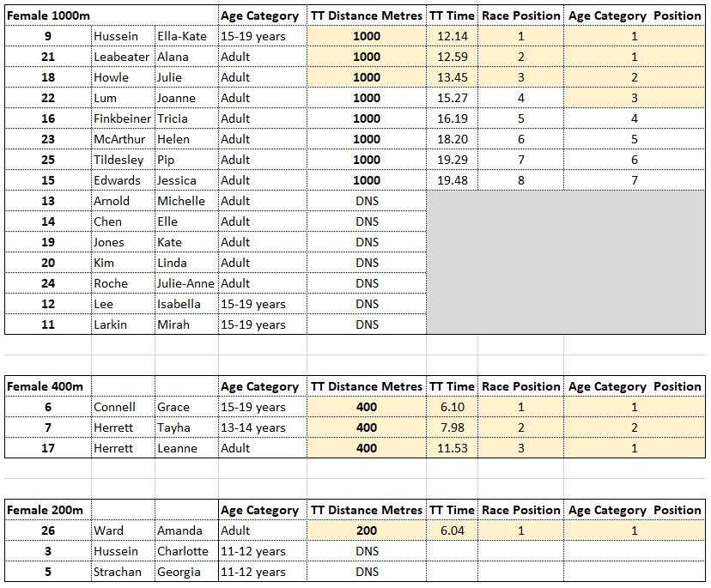Click Ella-Kate's first name cell
This screenshot has height=588, width=711.
tap(182, 36)
